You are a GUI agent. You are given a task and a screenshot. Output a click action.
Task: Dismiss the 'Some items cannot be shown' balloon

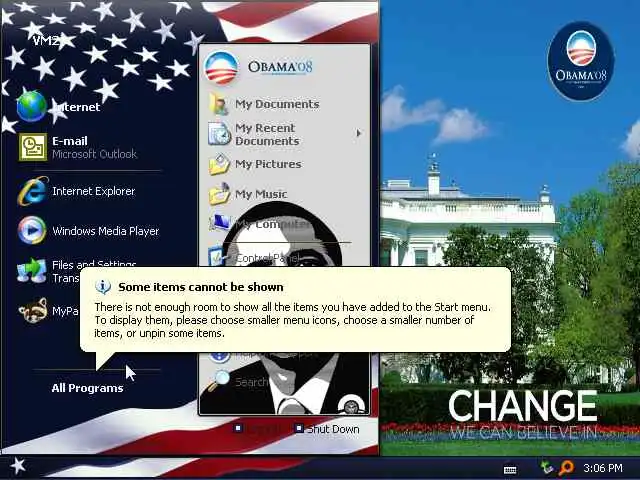click(295, 309)
